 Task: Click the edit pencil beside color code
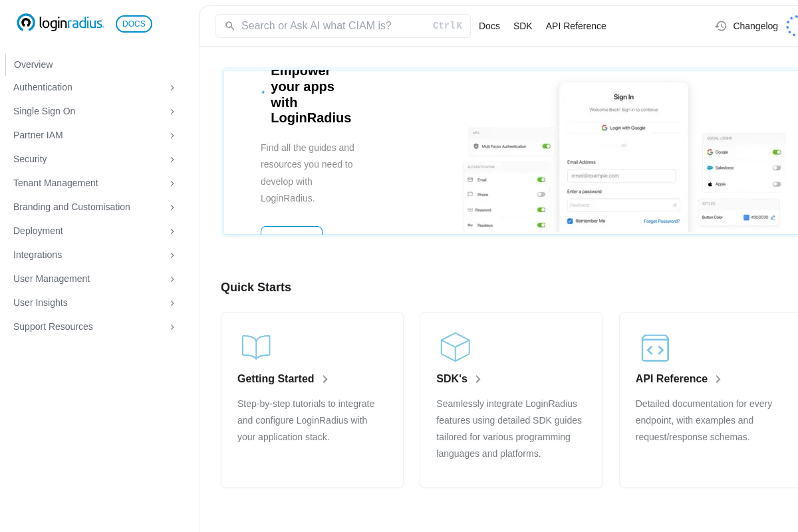click(773, 217)
